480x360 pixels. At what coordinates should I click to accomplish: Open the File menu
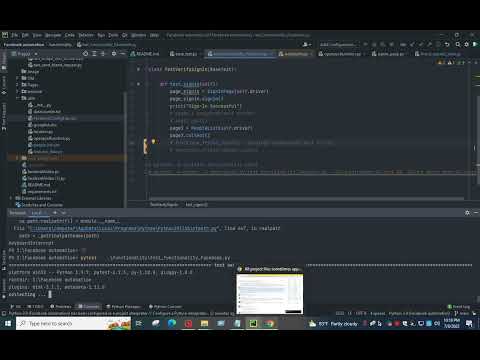coord(14,35)
